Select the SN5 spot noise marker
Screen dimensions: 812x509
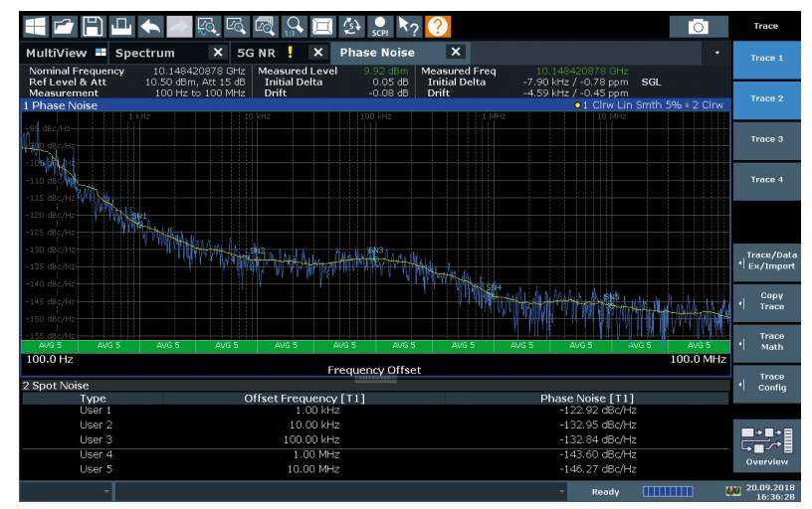click(612, 297)
